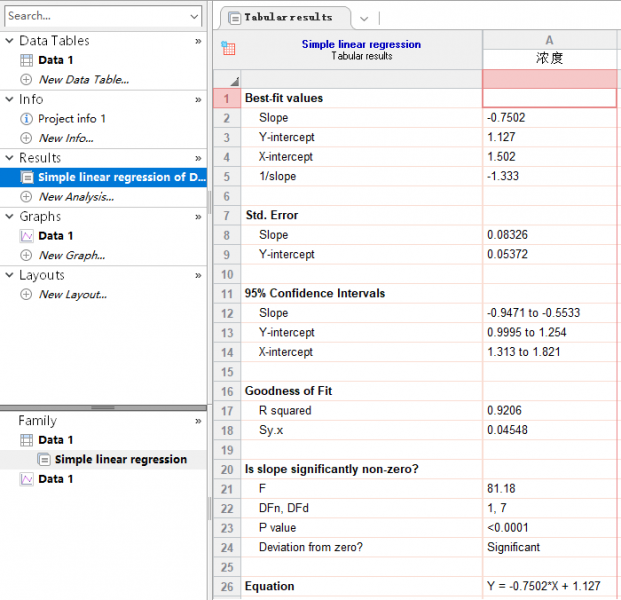
Task: Select Simple linear regression of D... in Results
Action: 103,177
